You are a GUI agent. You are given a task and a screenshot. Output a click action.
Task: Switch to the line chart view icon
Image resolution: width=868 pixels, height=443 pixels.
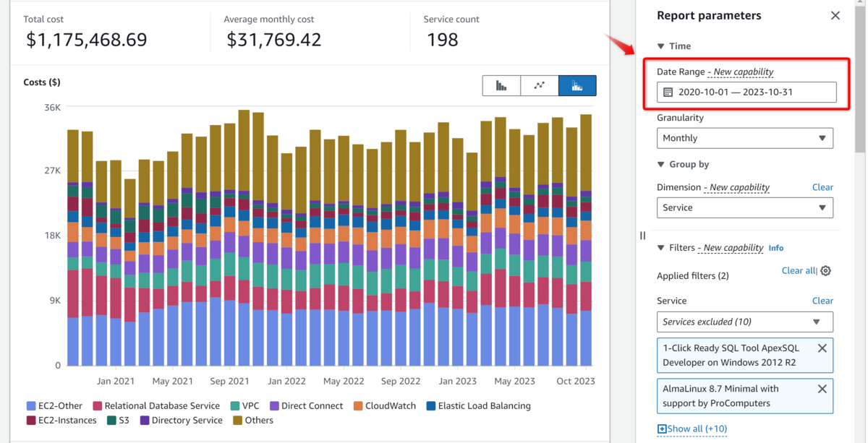click(x=539, y=85)
